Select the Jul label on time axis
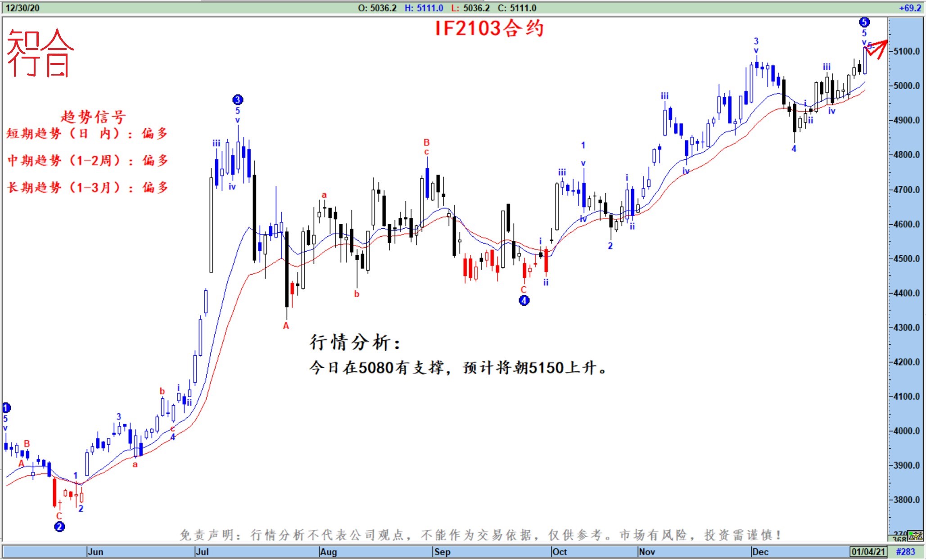Image resolution: width=926 pixels, height=560 pixels. tap(203, 551)
